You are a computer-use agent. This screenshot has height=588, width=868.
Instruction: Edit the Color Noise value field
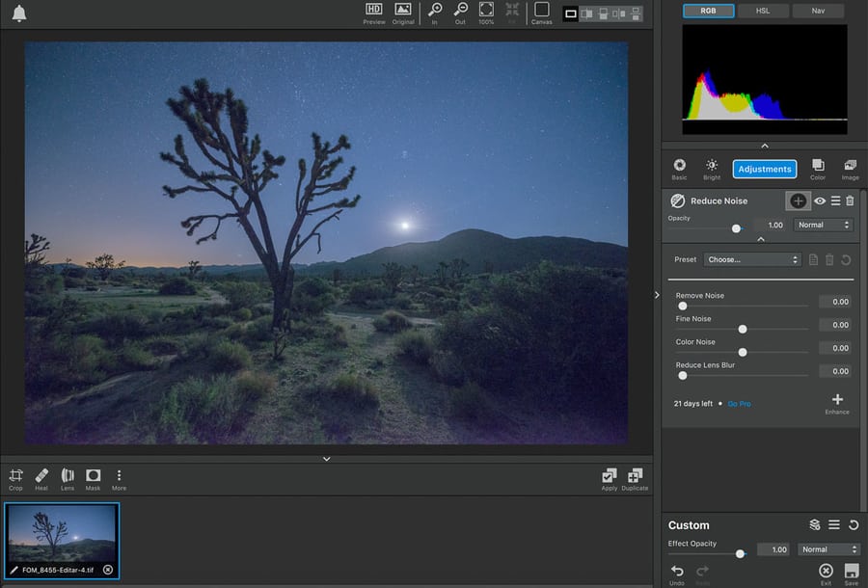[x=835, y=348]
